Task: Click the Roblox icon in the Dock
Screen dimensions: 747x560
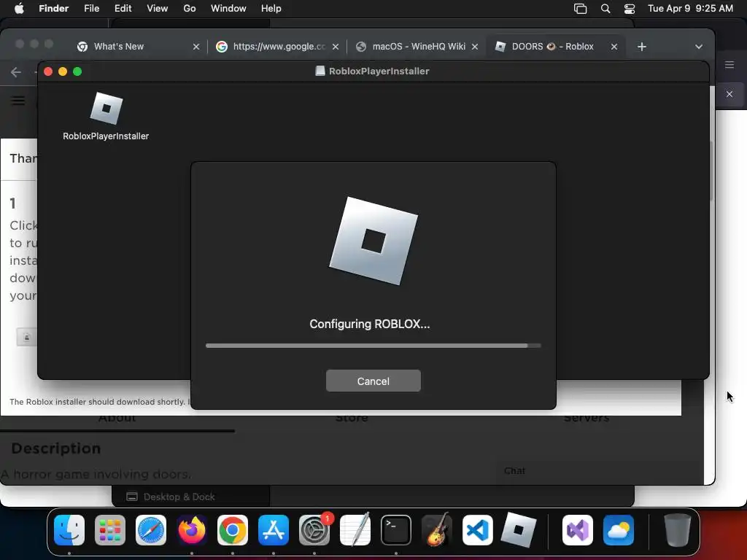Action: tap(519, 530)
